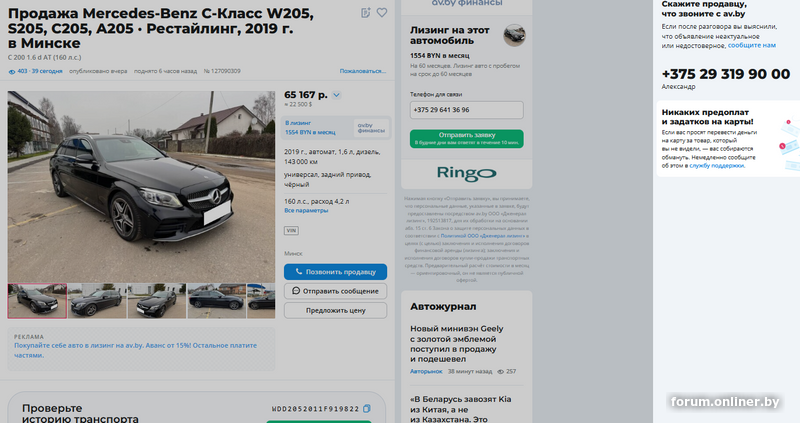Click the chat bubble icon in message button

pyautogui.click(x=296, y=291)
